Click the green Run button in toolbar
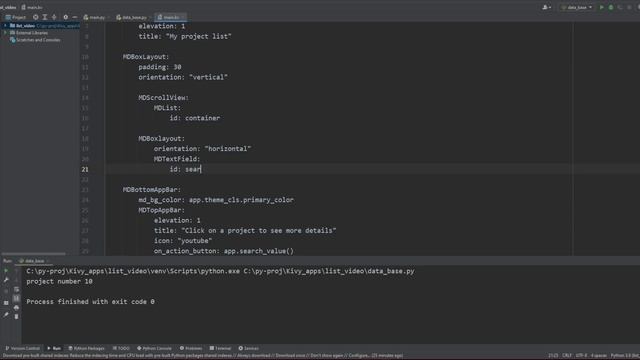 [x=601, y=7]
